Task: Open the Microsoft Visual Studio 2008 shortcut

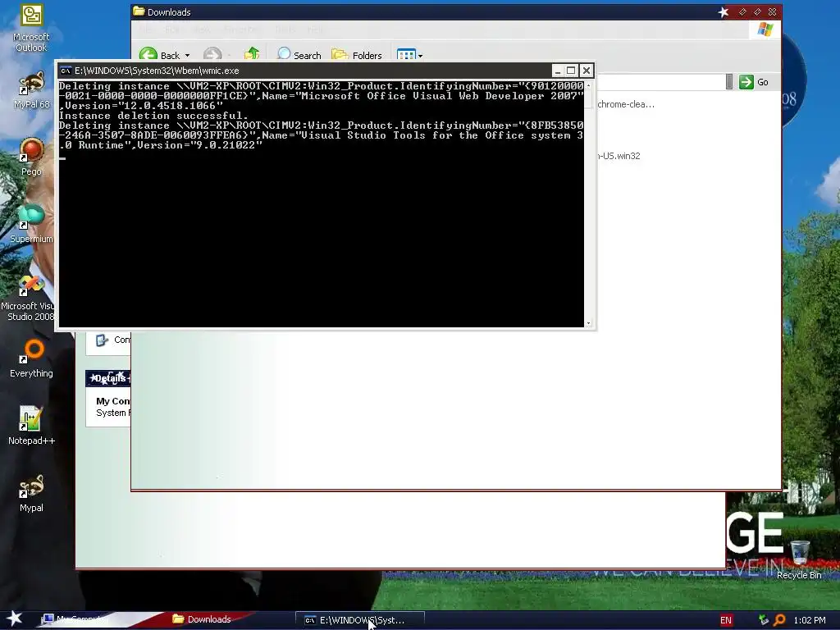Action: point(28,298)
